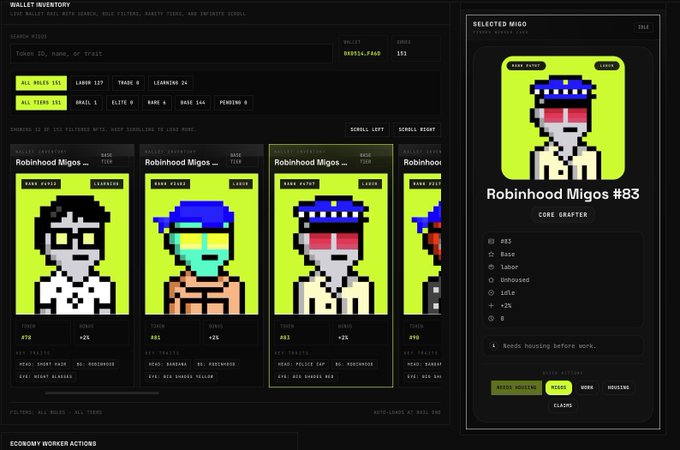Image resolution: width=680 pixels, height=450 pixels.
Task: Click the Needs Housing button
Action: click(516, 388)
